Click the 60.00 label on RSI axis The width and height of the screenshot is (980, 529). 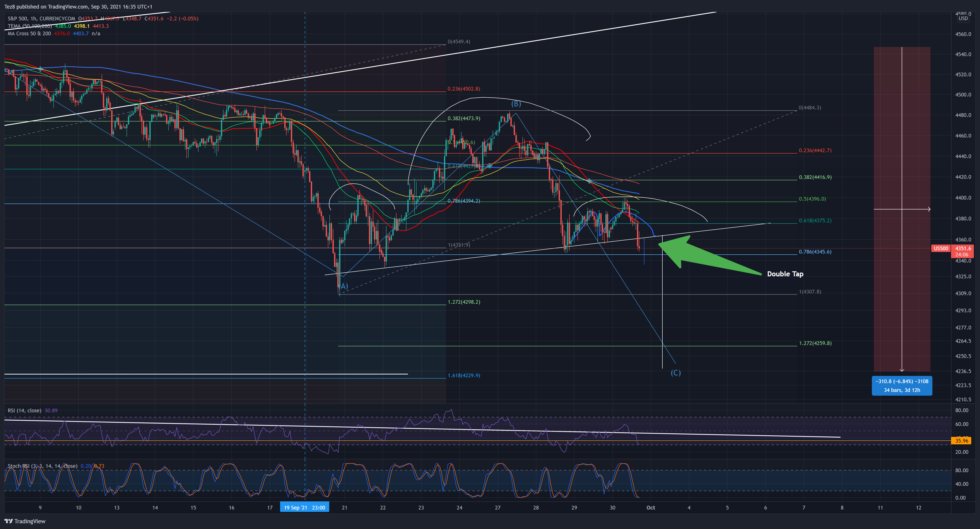(961, 424)
